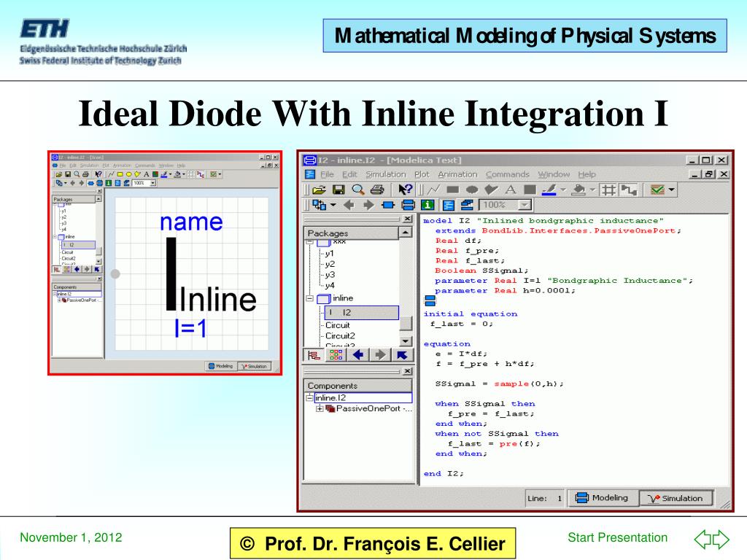747x560 pixels.
Task: Expand the PassiveOnePort component node
Action: click(x=320, y=408)
